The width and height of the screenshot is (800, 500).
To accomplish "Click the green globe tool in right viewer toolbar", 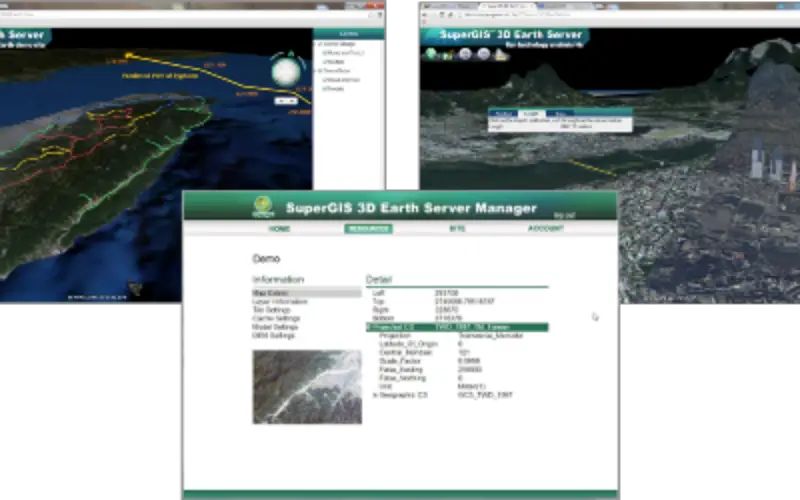I will (432, 53).
